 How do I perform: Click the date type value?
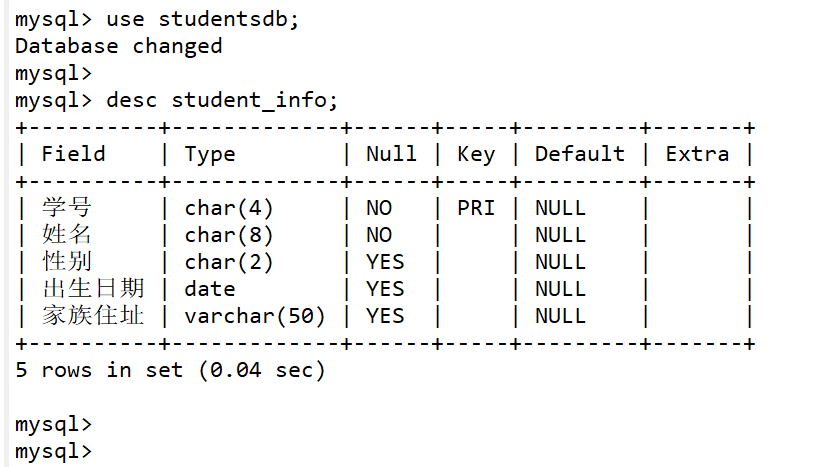tap(210, 289)
